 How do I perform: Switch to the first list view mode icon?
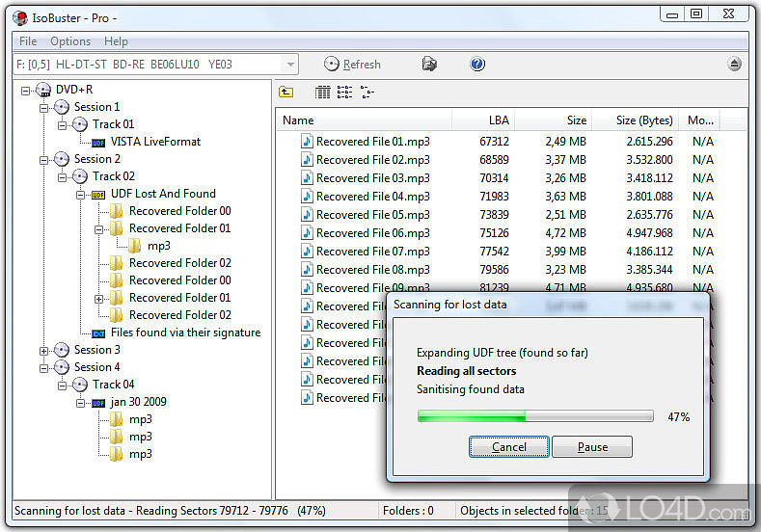[x=323, y=93]
